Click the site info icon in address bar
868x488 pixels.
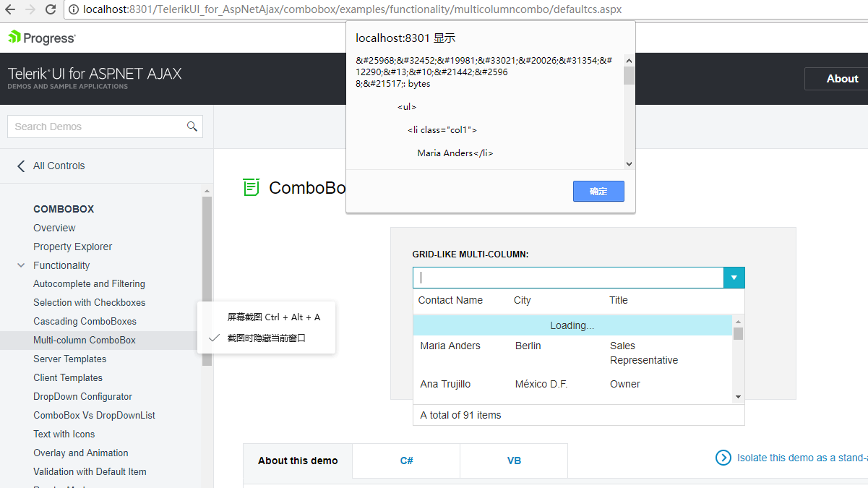pyautogui.click(x=74, y=9)
